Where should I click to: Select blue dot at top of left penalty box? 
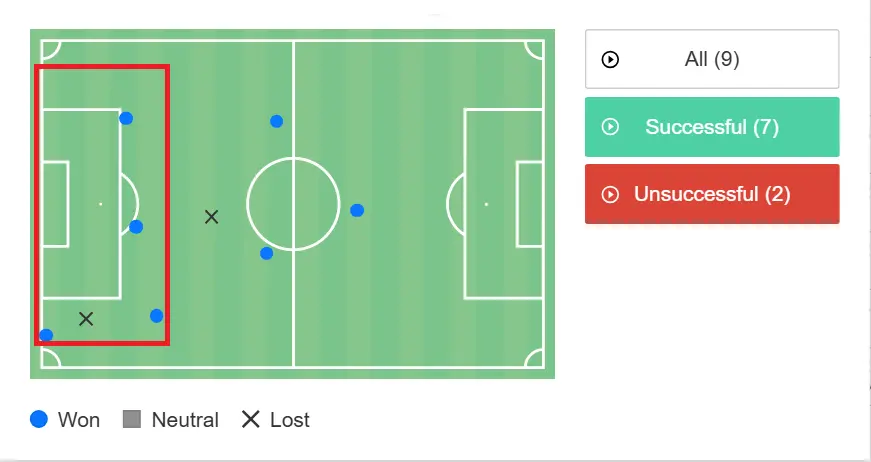coord(126,118)
